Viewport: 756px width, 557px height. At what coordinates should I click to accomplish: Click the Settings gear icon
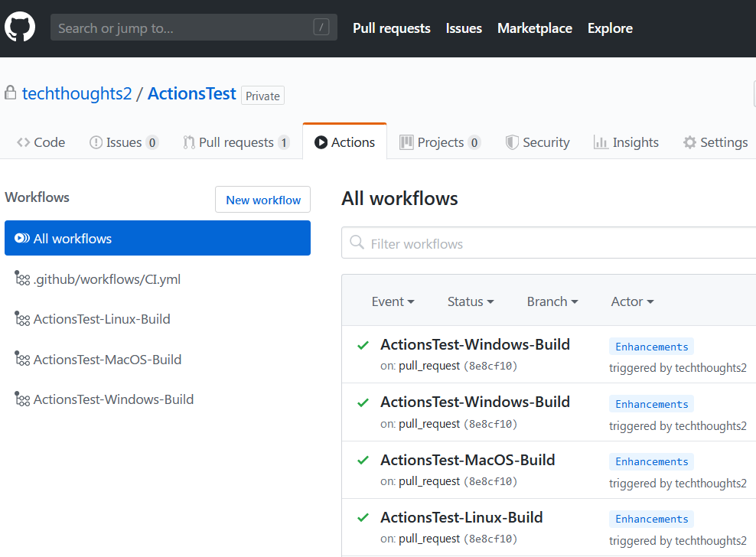690,142
